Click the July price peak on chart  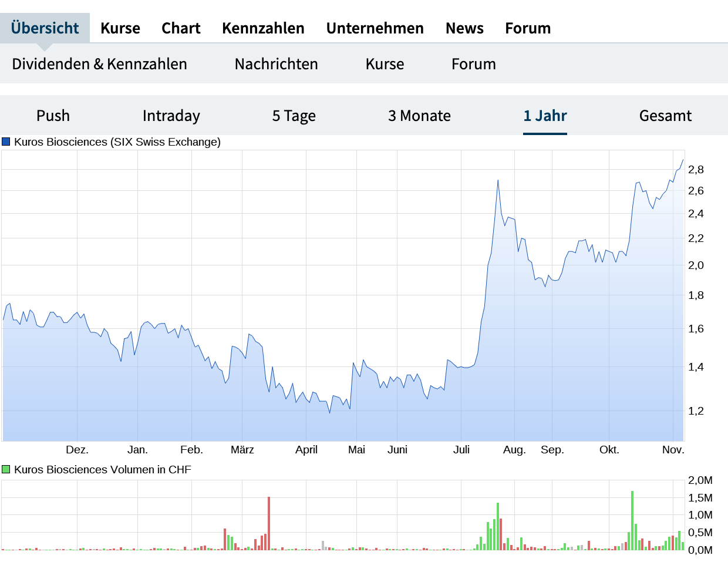pos(498,180)
